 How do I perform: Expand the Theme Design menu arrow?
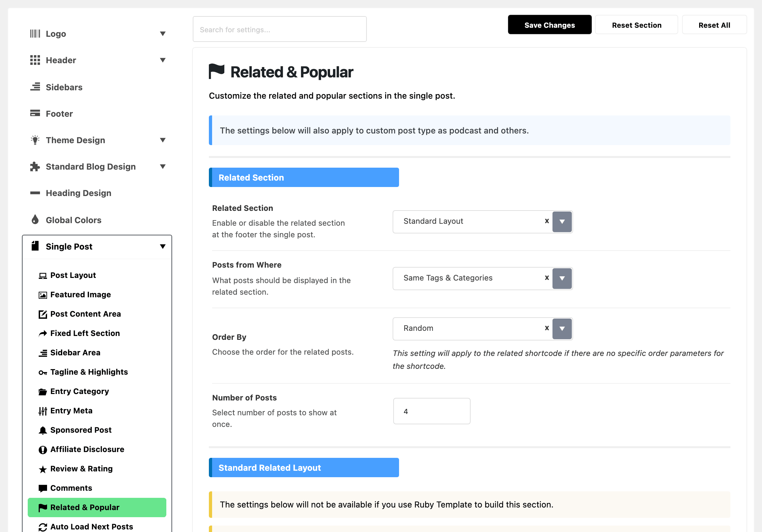click(x=163, y=140)
